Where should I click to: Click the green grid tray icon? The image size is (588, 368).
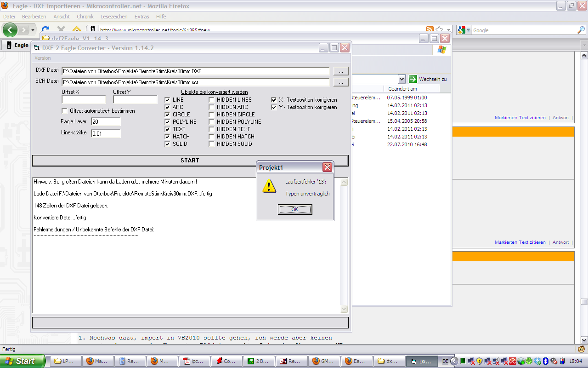(x=463, y=361)
